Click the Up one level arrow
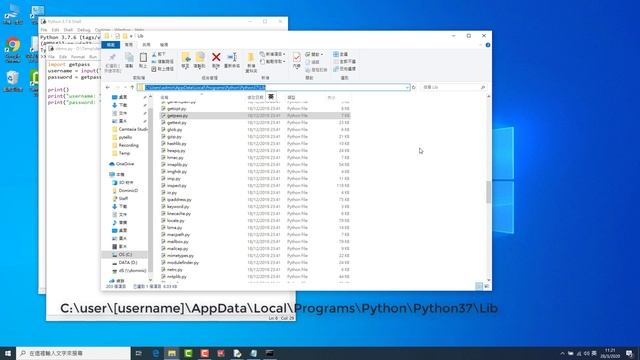Screen dimensions: 640x360 [x=132, y=87]
